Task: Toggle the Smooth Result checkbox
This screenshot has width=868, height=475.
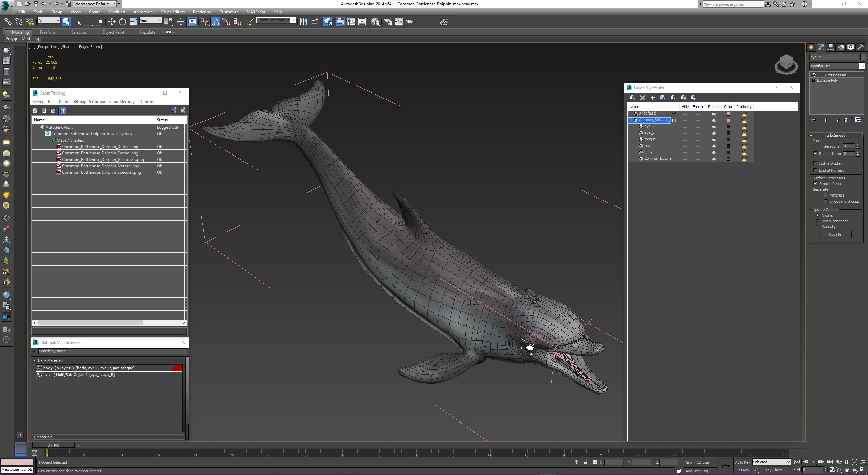Action: 815,184
